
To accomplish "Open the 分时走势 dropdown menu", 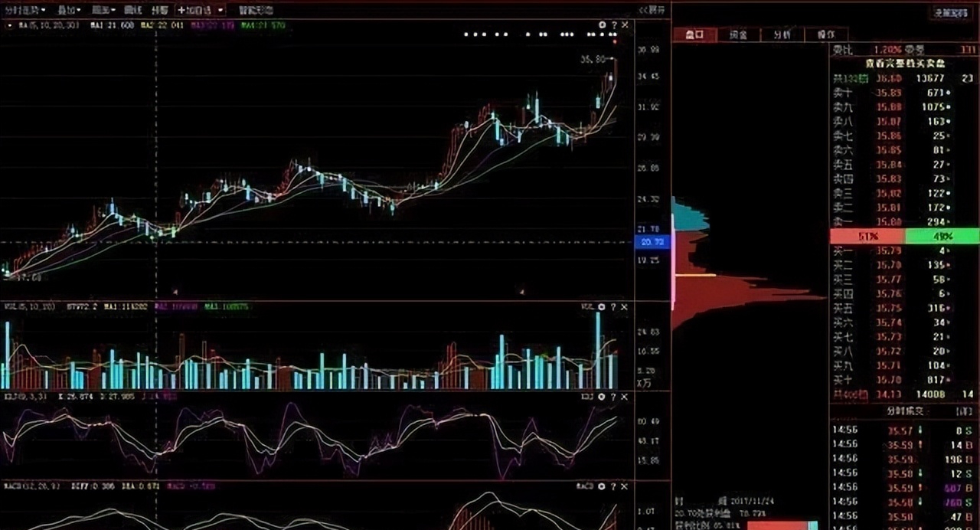I will 24,10.
